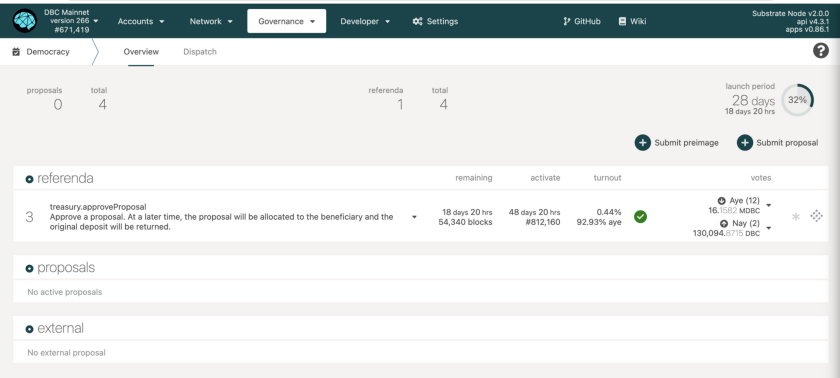Screen dimensions: 840x378
Task: Click the referenda section bullet icon
Action: click(29, 179)
